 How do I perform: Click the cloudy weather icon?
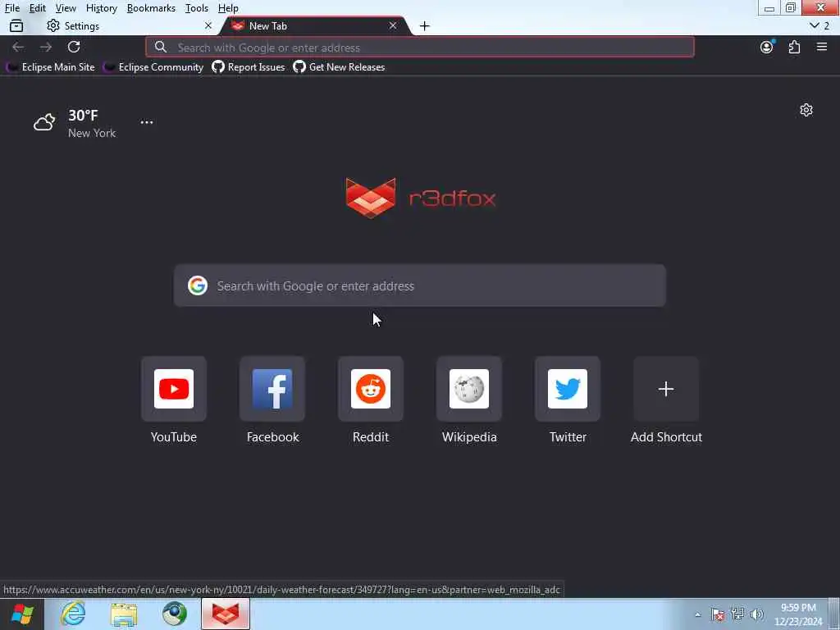(44, 122)
